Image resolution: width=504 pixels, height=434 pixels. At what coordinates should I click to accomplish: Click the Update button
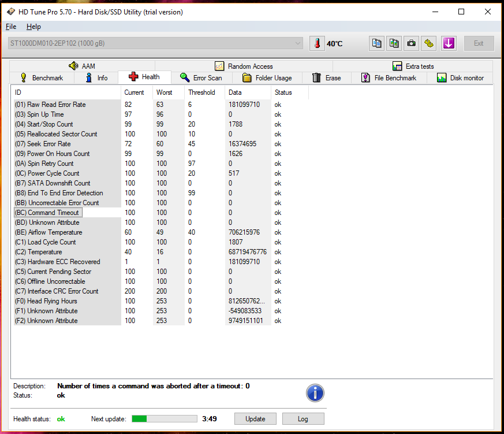[x=255, y=419]
